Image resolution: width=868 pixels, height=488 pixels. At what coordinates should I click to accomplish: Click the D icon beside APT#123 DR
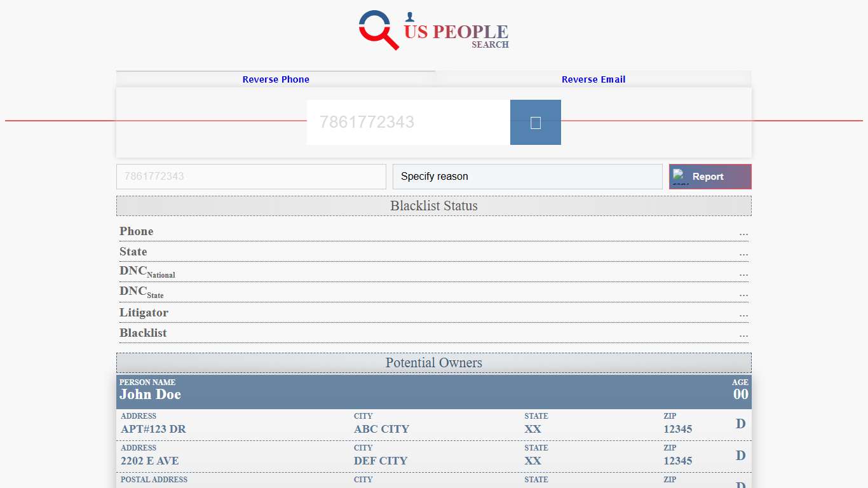point(740,423)
